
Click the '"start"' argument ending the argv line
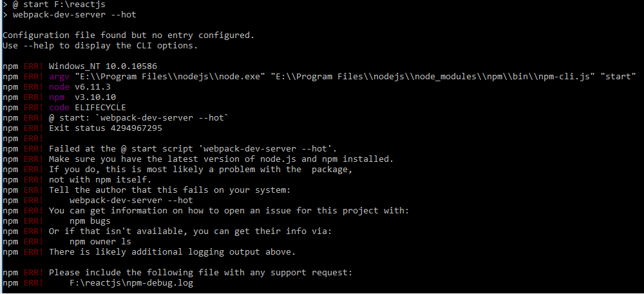618,77
